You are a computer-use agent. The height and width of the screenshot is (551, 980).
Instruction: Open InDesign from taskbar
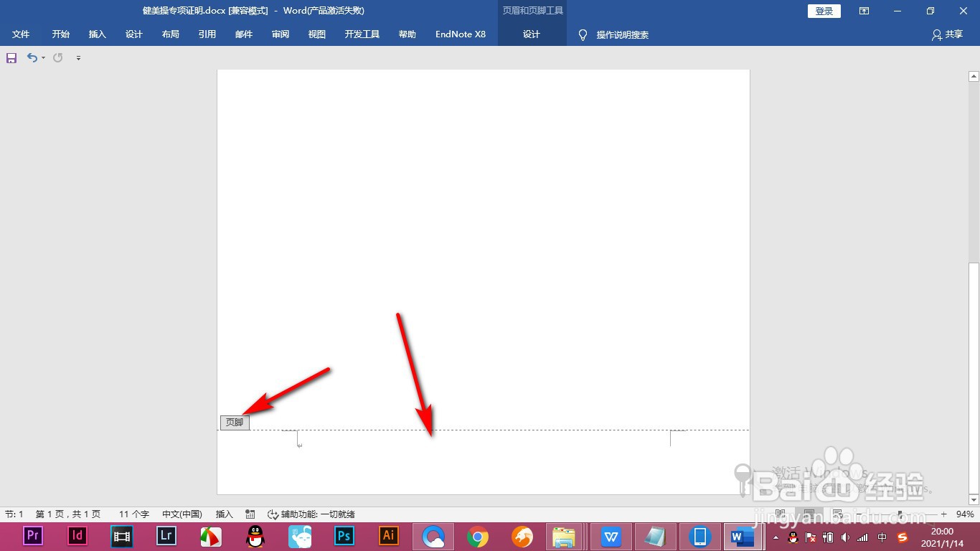coord(77,536)
